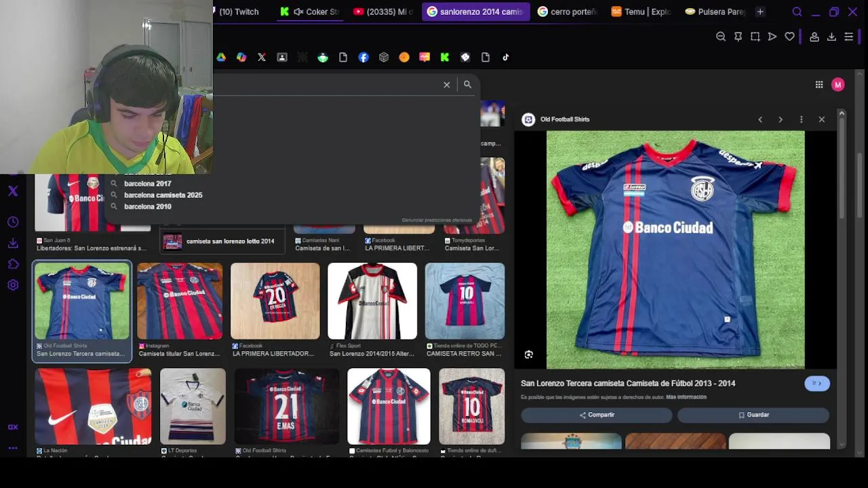Viewport: 868px width, 488px height.
Task: Open the X bookmark in bookmarks bar
Action: (x=262, y=58)
